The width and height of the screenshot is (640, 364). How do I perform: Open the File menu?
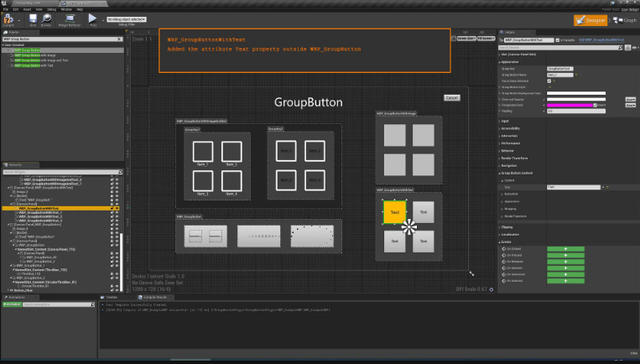point(6,9)
